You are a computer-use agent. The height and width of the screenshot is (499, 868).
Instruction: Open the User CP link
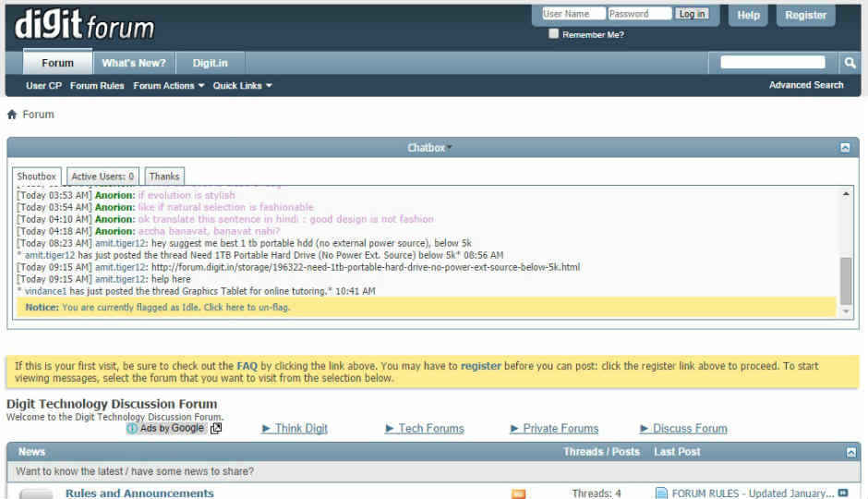coord(43,86)
